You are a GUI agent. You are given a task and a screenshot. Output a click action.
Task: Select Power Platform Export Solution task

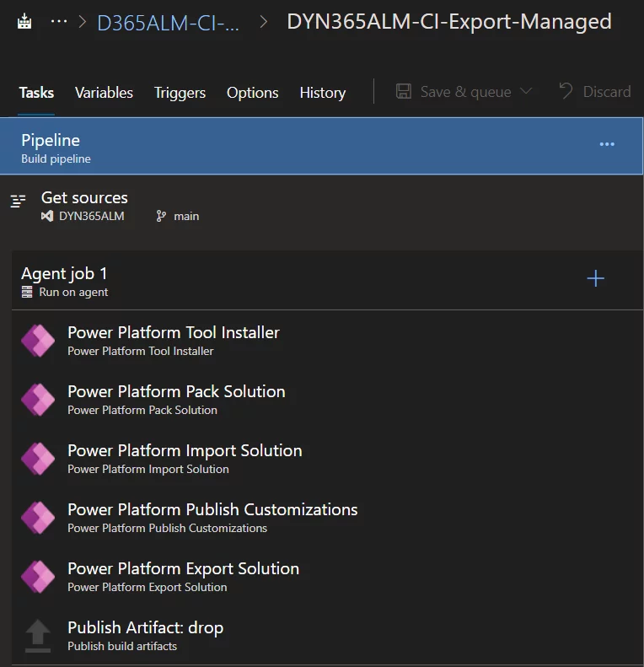coord(327,577)
